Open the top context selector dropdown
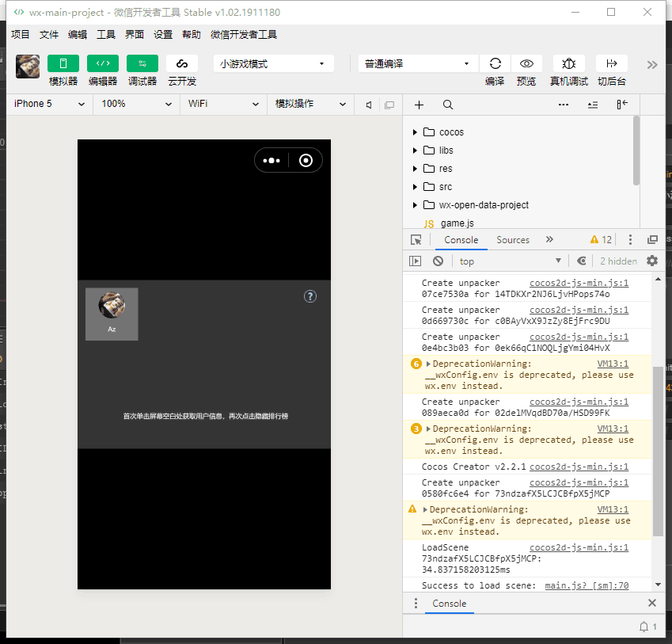This screenshot has width=672, height=644. (510, 261)
